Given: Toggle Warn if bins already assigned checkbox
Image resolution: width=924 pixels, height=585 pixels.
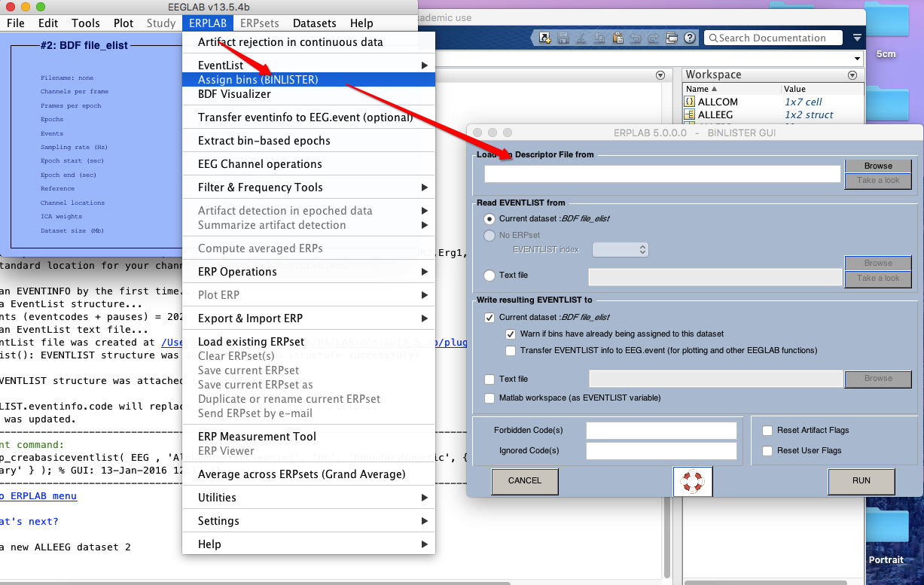Looking at the screenshot, I should [x=511, y=334].
